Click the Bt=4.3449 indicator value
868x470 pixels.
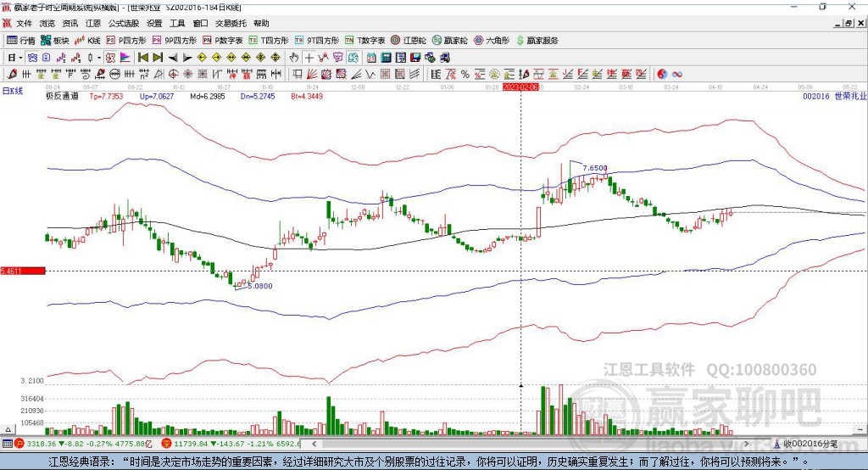[x=307, y=96]
